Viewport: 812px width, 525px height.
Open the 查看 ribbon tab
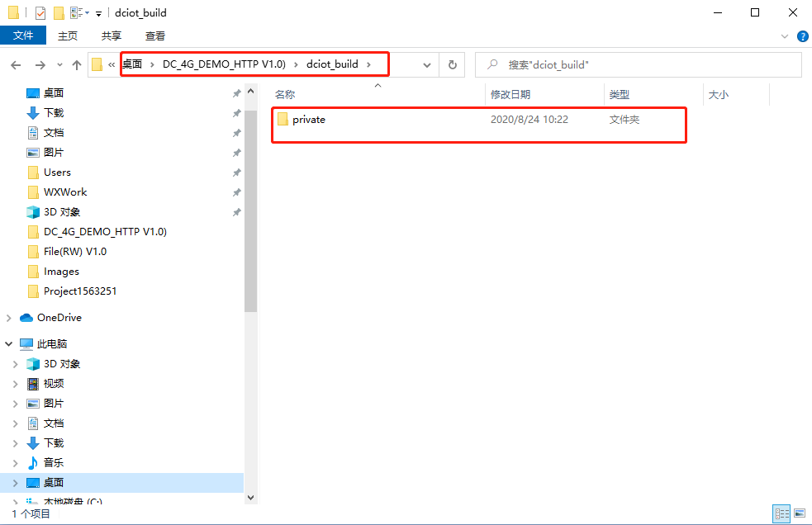(155, 35)
